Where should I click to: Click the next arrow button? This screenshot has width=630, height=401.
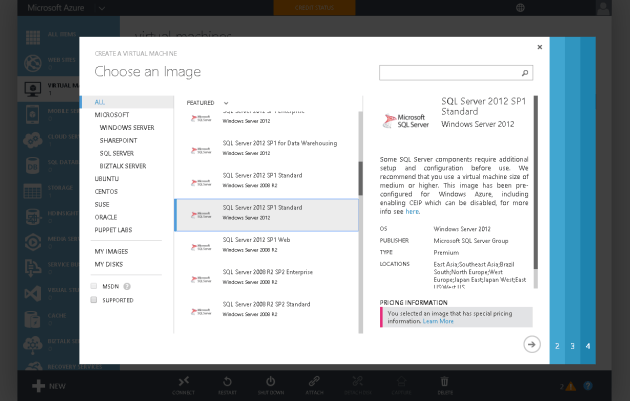click(532, 344)
